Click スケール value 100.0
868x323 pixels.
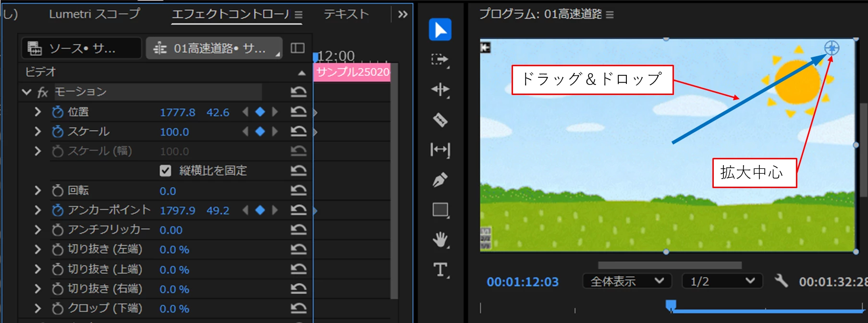point(174,132)
